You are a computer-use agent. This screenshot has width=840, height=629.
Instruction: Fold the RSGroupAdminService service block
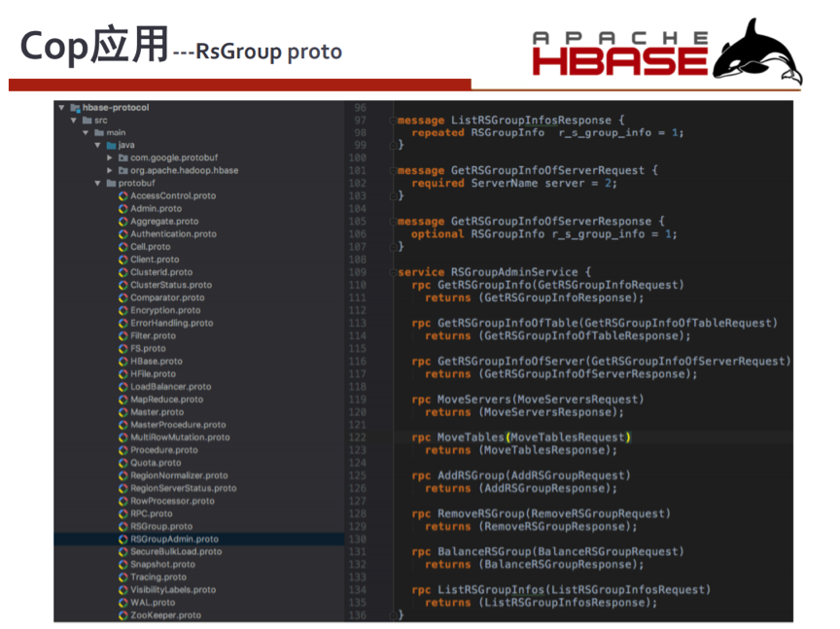[x=393, y=273]
